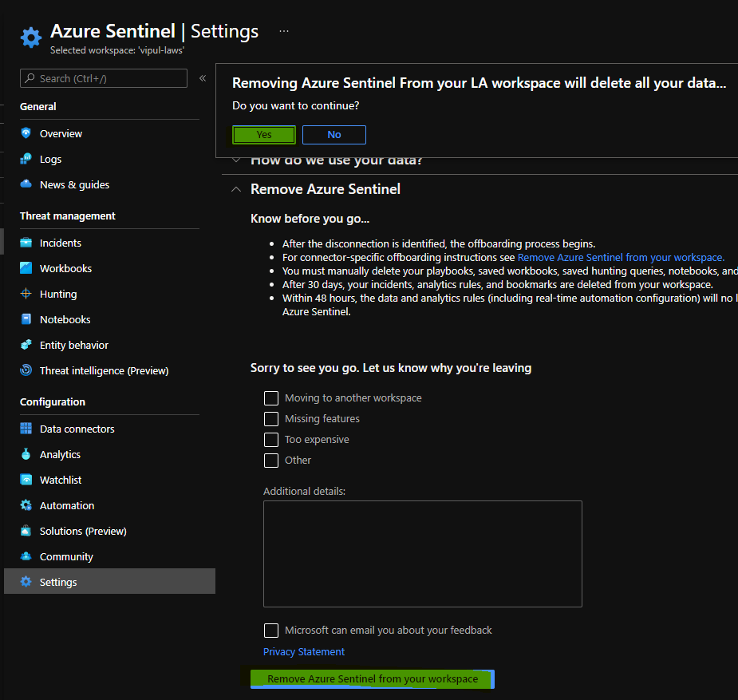Open the Privacy Statement link
The height and width of the screenshot is (700, 738).
coord(303,651)
